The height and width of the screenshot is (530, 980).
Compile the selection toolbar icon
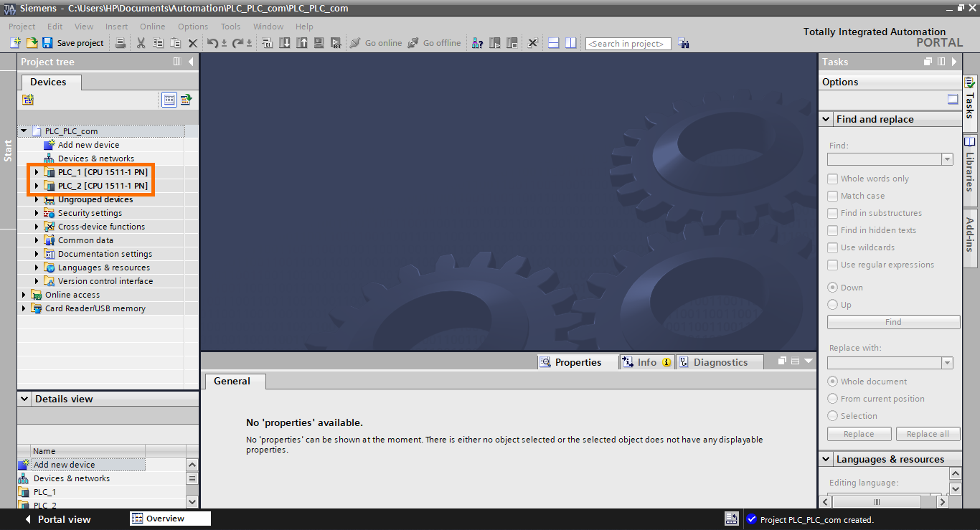(x=267, y=43)
